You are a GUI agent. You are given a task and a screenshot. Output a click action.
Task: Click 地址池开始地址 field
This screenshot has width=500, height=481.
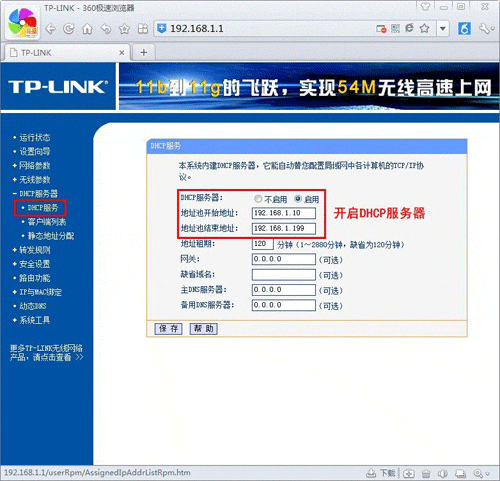tap(284, 213)
